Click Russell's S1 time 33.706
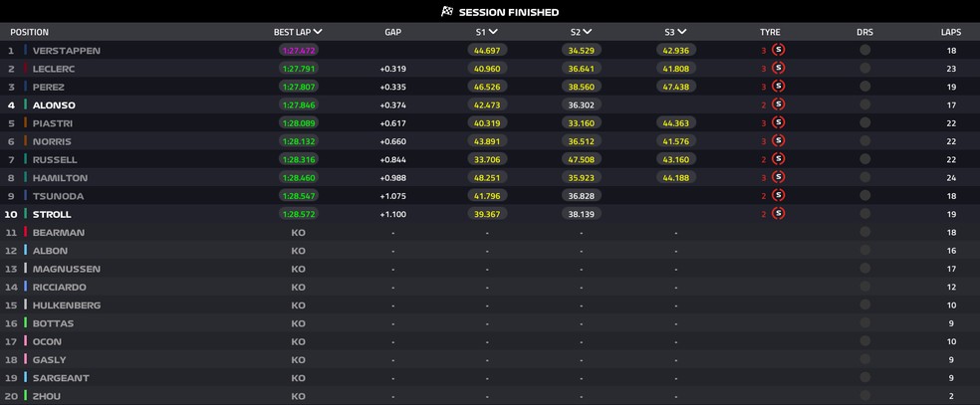 (487, 160)
